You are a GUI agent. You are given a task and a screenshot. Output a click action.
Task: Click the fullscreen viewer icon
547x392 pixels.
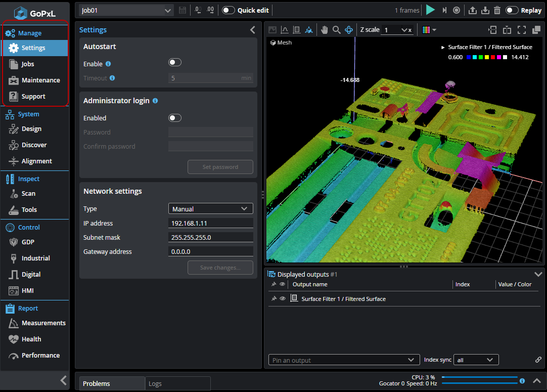522,30
